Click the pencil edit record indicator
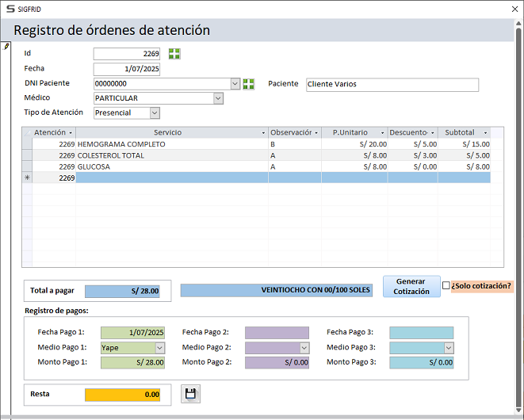Viewport: 524px width, 420px height. (x=6, y=47)
